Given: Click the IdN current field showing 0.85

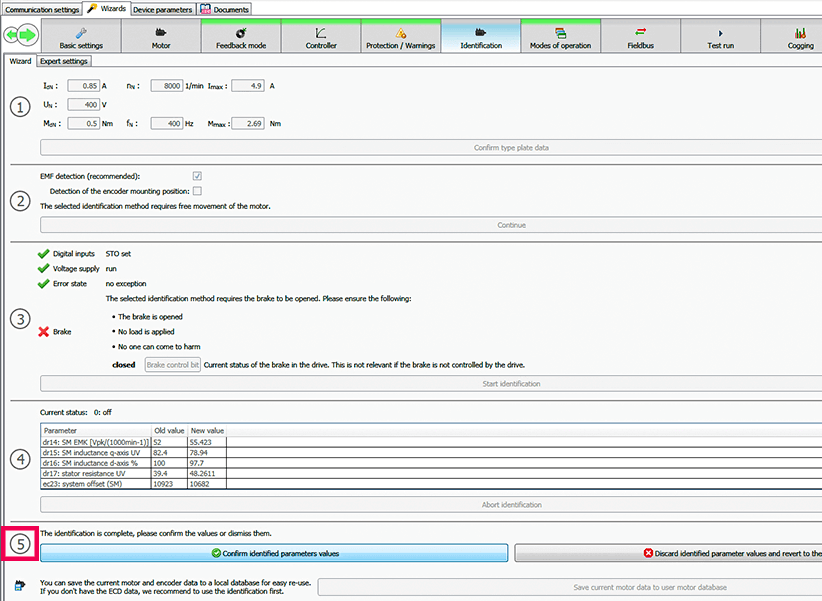Looking at the screenshot, I should 83,86.
